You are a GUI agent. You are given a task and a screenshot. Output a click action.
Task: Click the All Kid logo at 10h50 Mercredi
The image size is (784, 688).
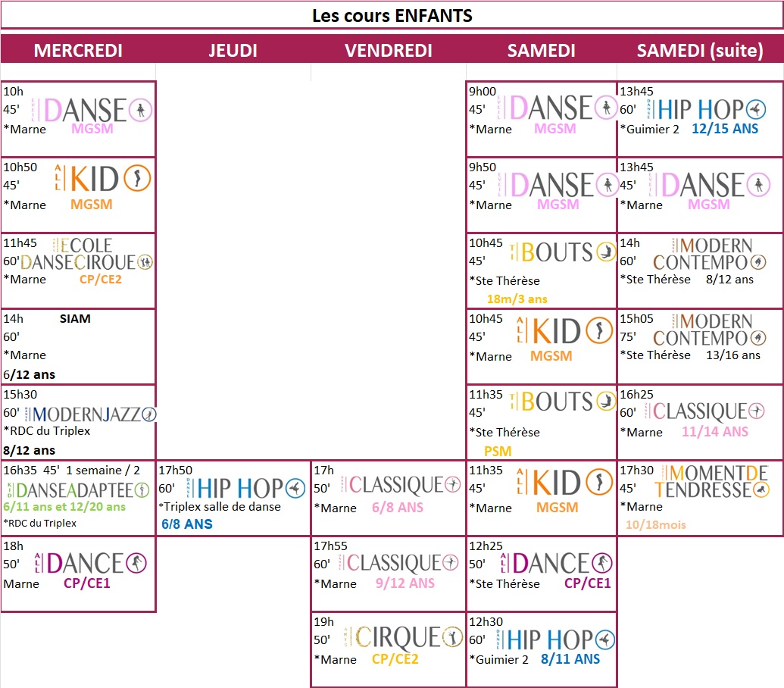[x=102, y=179]
